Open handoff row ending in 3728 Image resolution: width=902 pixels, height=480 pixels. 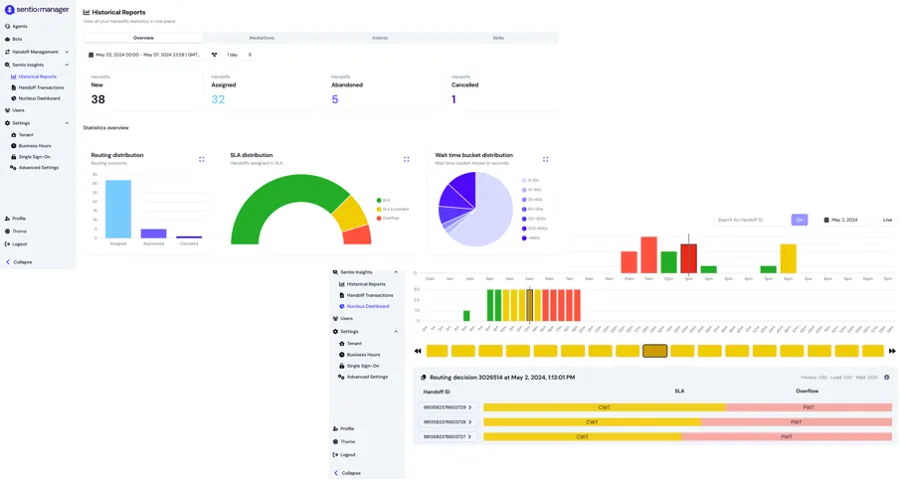(x=448, y=422)
